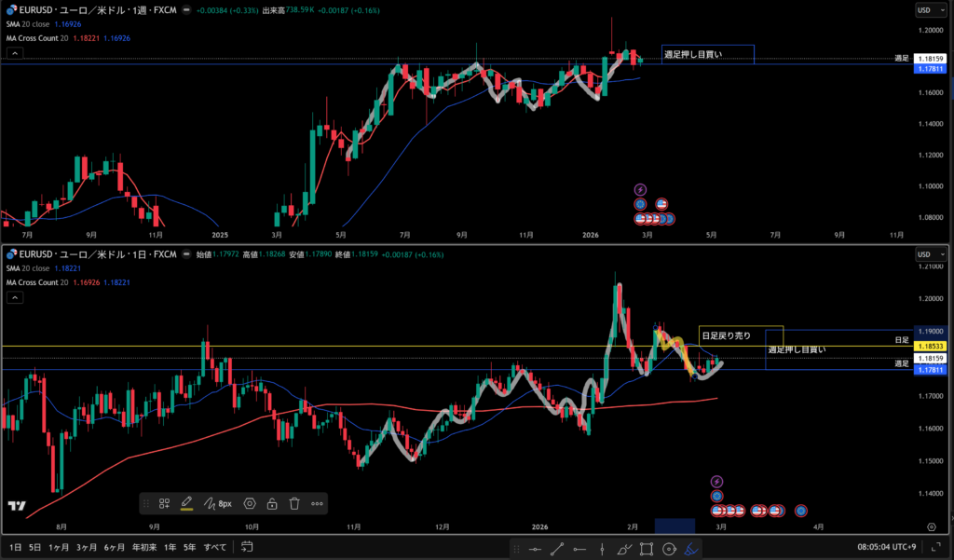Collapse indicator legend in the weekly chart
Image resolution: width=954 pixels, height=560 pixels.
click(x=15, y=54)
